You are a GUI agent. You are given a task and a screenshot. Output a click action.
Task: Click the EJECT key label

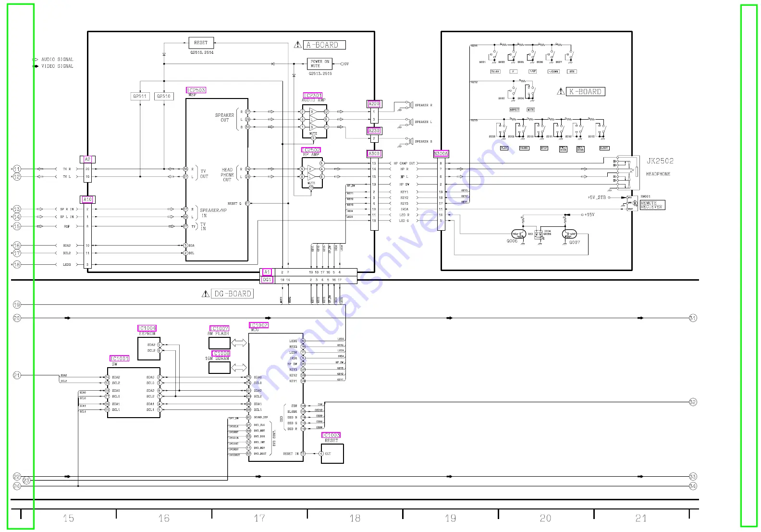coord(604,148)
